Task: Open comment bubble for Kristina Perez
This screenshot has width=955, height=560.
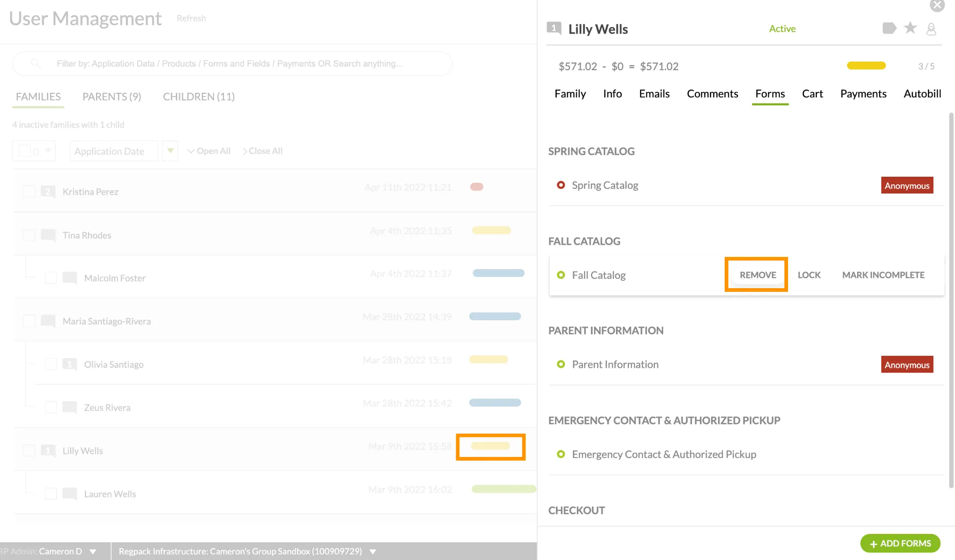Action: [48, 192]
